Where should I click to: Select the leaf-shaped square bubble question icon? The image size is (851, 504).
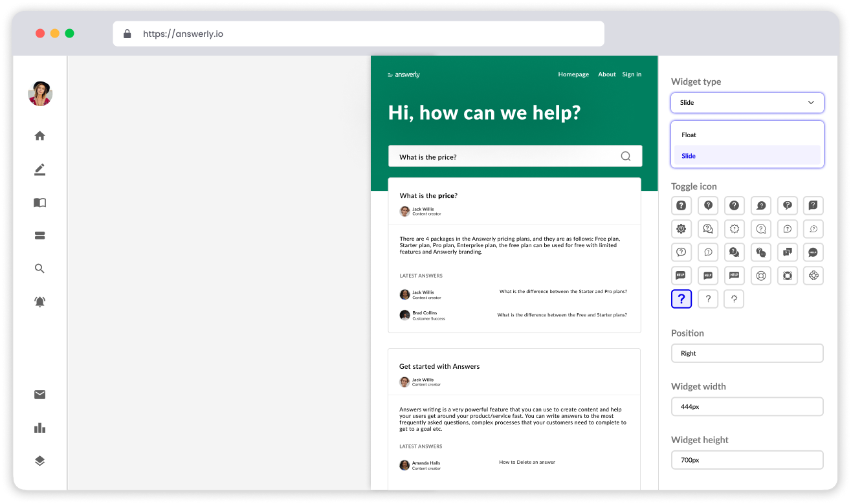813,206
